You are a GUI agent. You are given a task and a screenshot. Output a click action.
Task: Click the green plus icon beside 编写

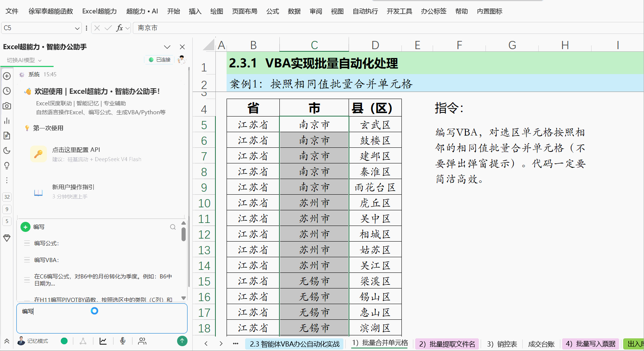click(25, 227)
